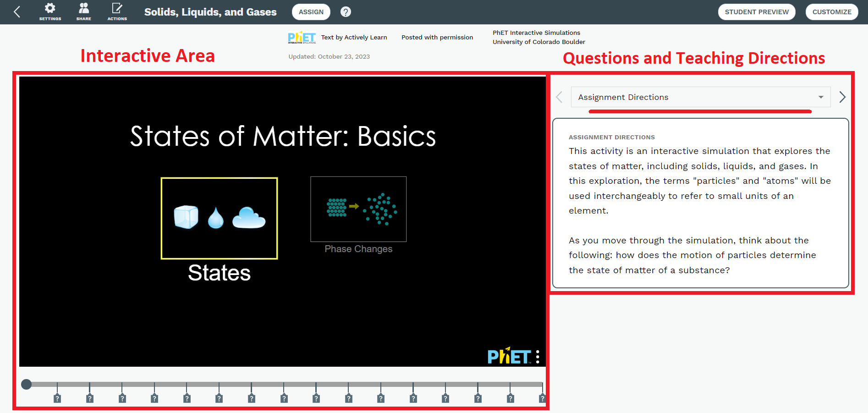Click the ASSIGN button
The height and width of the screenshot is (413, 868).
(x=311, y=11)
